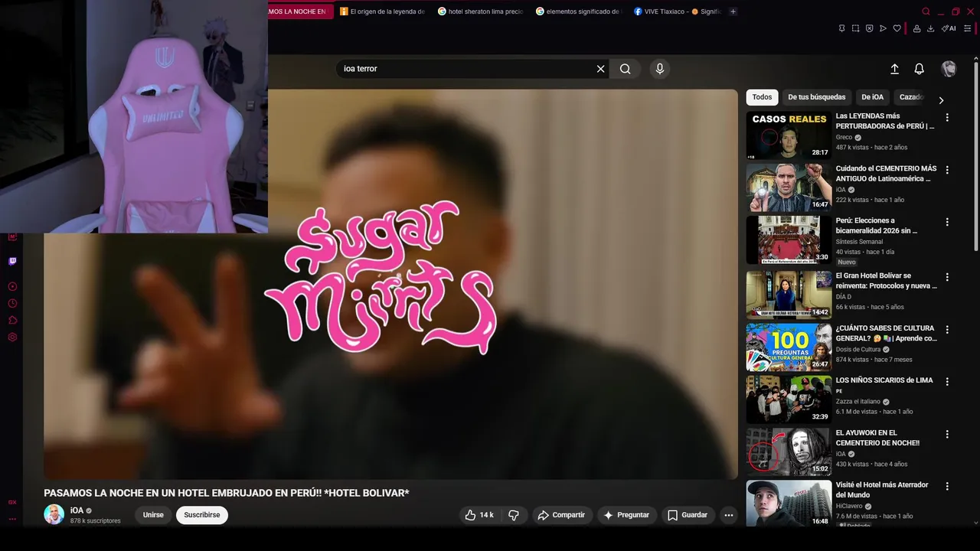Open menu for LOS NIÑOS SICARIOS video
Image resolution: width=980 pixels, height=551 pixels.
click(x=947, y=381)
